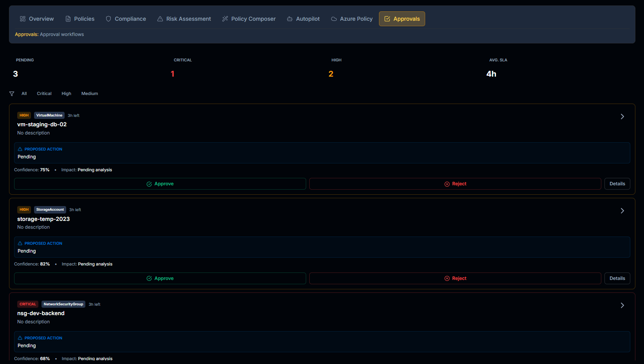Filter approvals by High
Screen dimensions: 644x364
tap(67, 94)
